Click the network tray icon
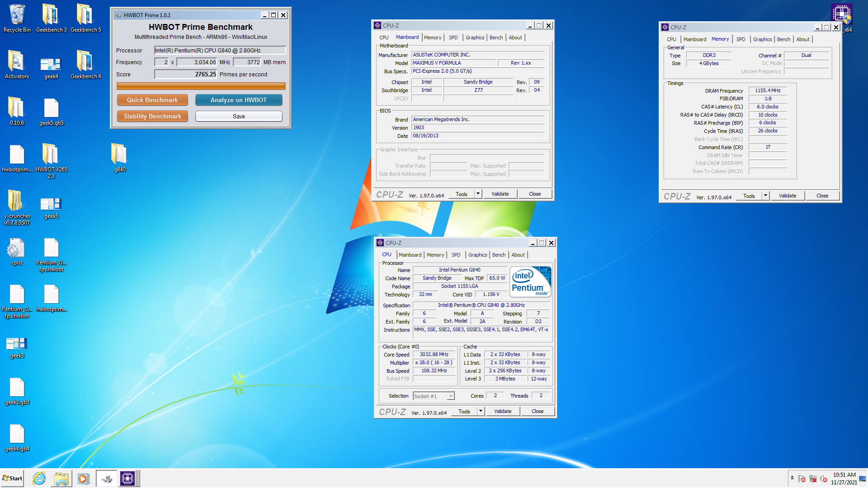 812,479
